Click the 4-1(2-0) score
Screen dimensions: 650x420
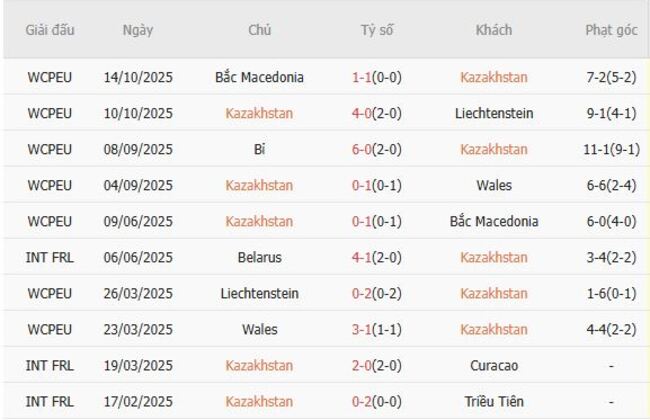pos(377,257)
